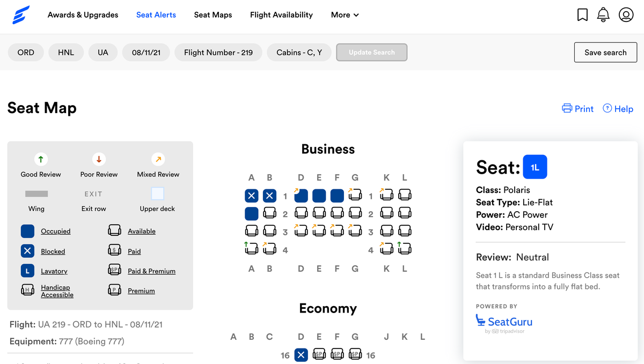Click the Print link

coord(578,109)
